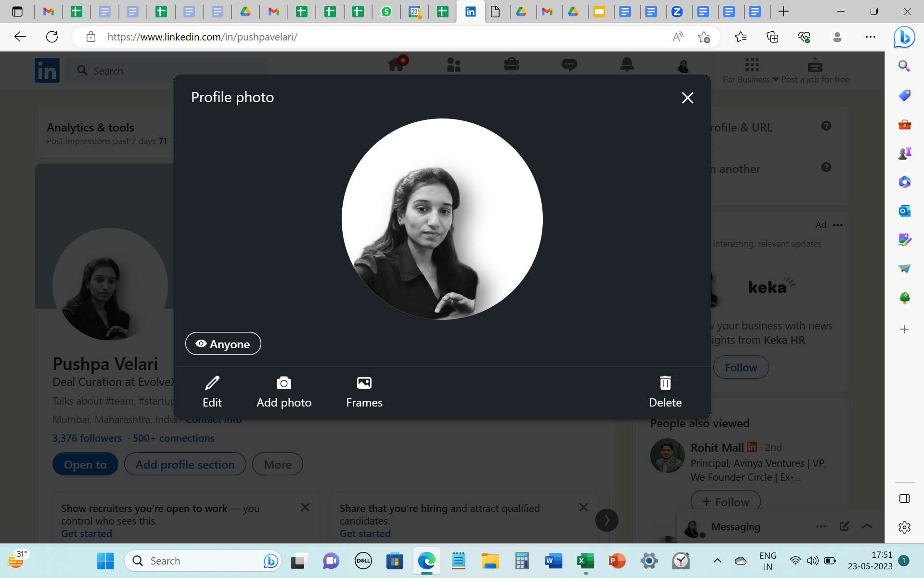Open tab actions menu
Viewport: 924px width, 578px height.
[17, 12]
